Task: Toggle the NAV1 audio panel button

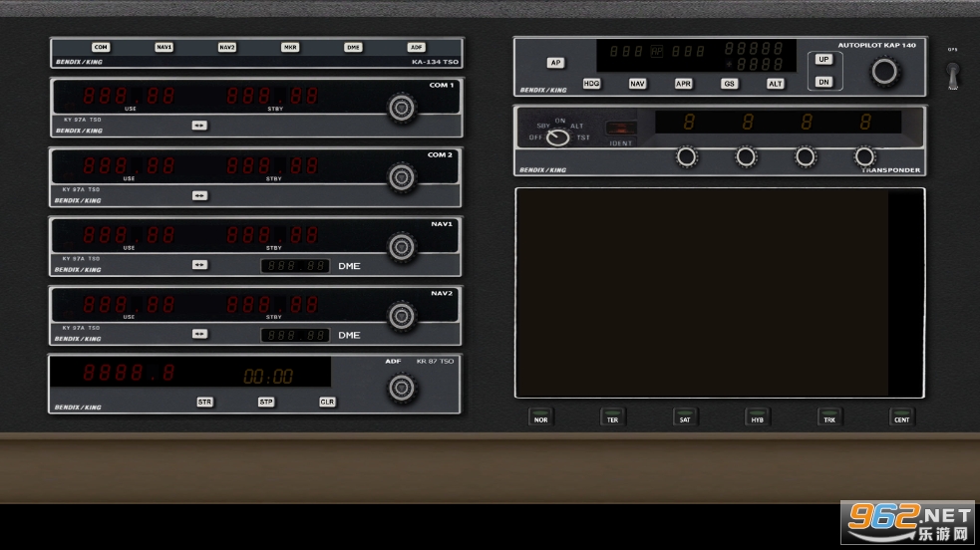Action: click(163, 48)
